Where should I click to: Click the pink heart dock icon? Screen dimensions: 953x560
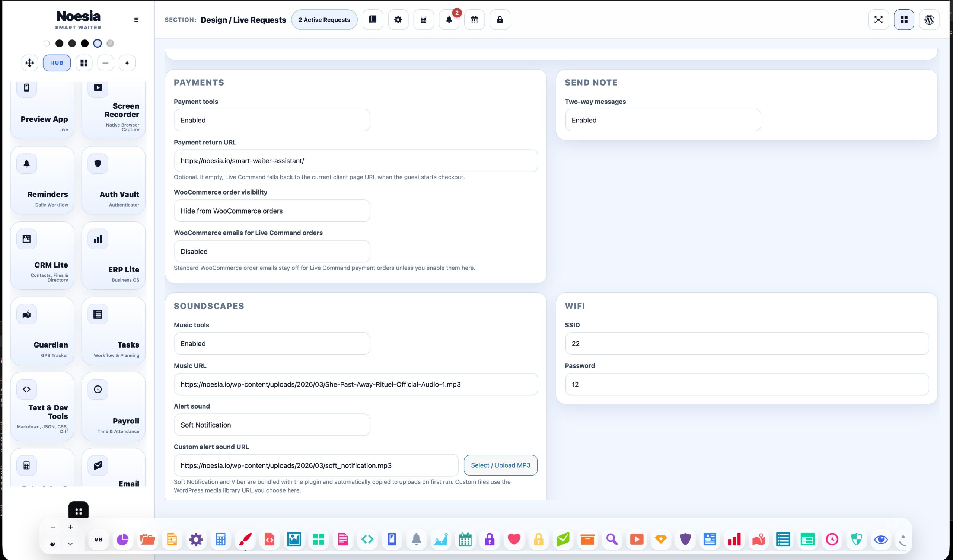514,540
